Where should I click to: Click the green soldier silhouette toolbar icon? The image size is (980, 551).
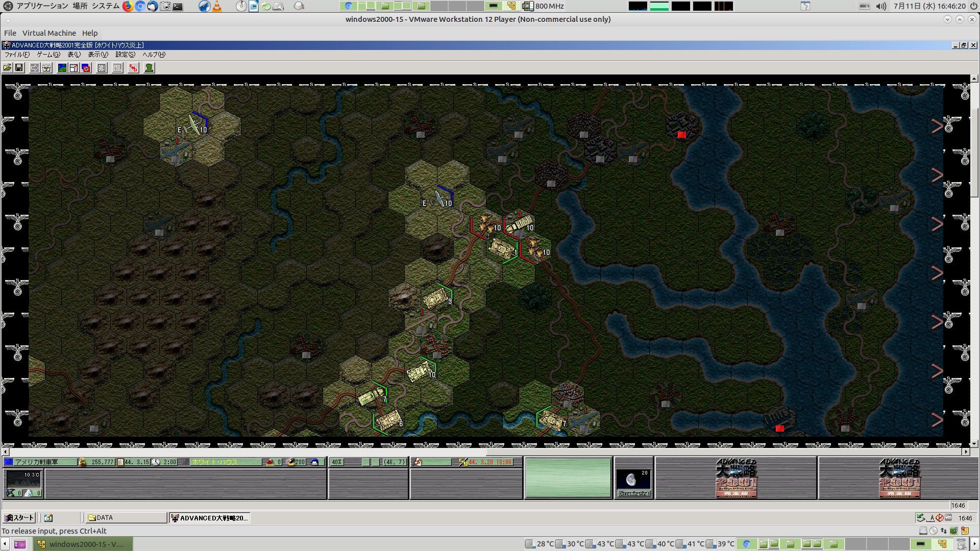click(x=149, y=68)
